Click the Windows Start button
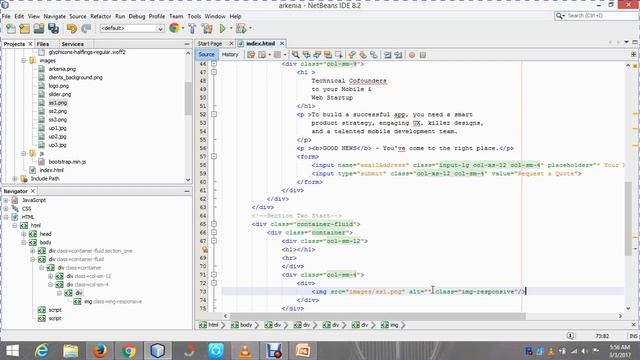Image resolution: width=640 pixels, height=360 pixels. pos(12,351)
